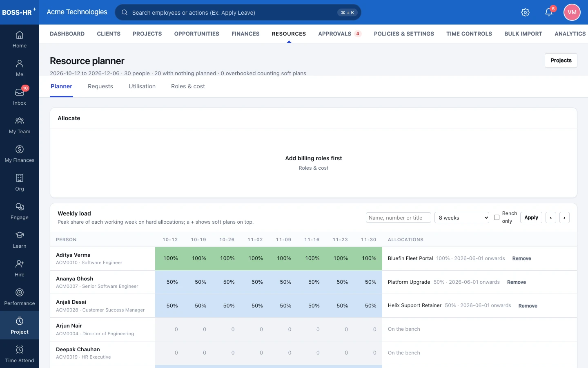Follow the Roles & cost link in Allocate
Viewport: 588px width, 368px height.
[314, 168]
